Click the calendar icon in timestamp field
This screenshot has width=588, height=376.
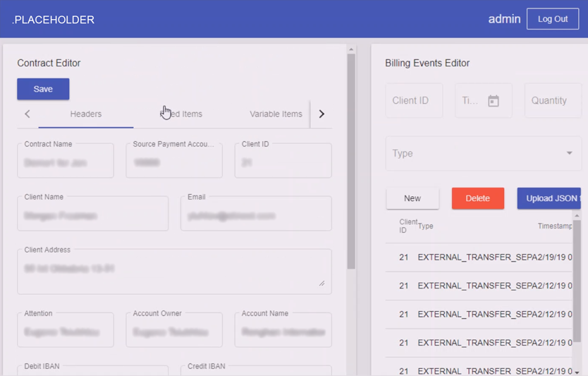pos(494,101)
